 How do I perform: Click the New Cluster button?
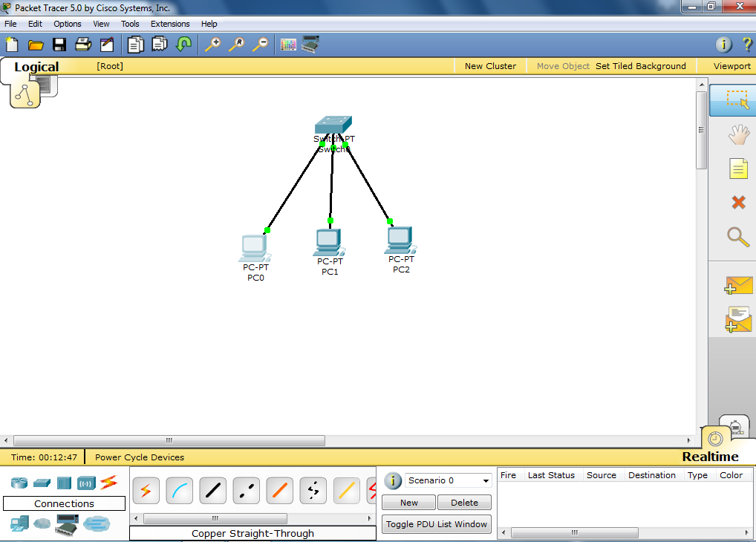pos(490,65)
